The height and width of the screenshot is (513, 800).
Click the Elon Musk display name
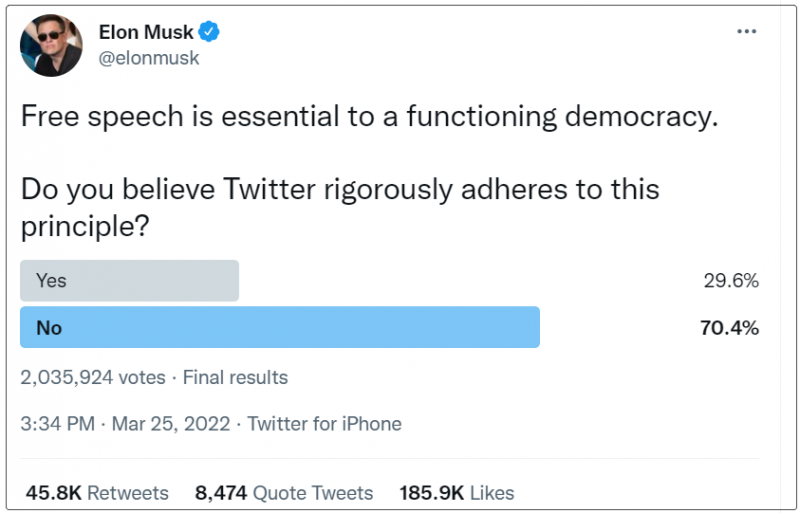coord(146,32)
